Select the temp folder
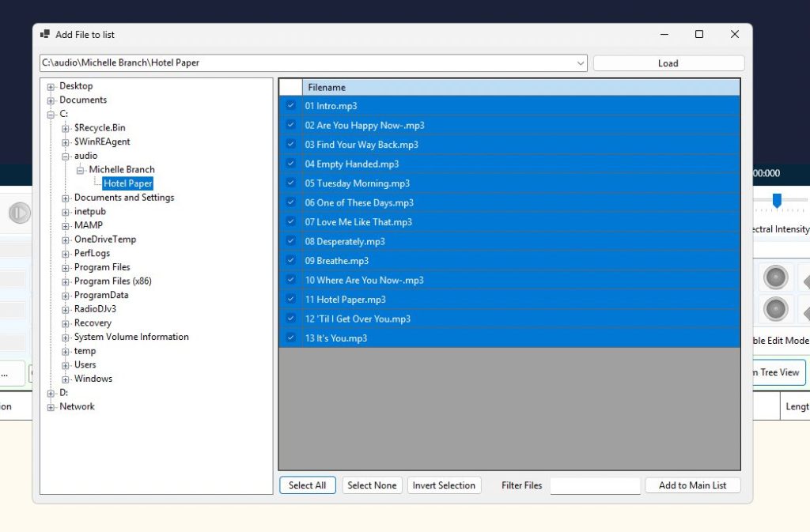The width and height of the screenshot is (810, 532). tap(85, 350)
